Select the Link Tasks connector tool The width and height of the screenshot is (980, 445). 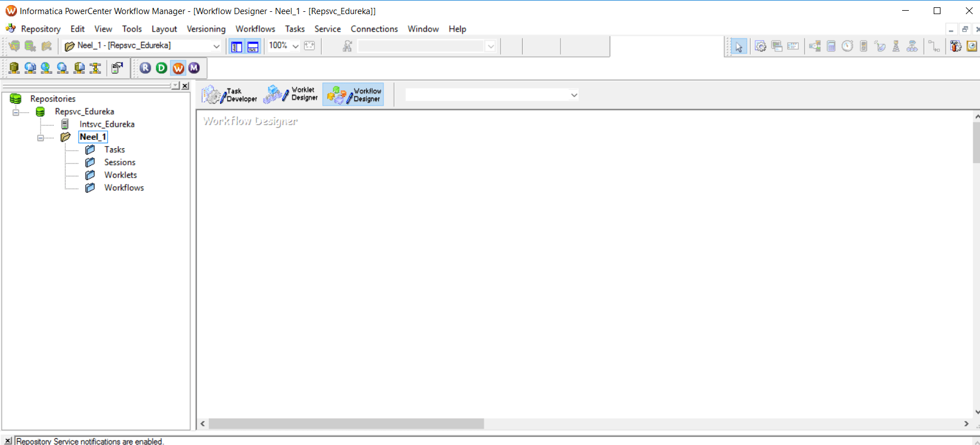934,46
